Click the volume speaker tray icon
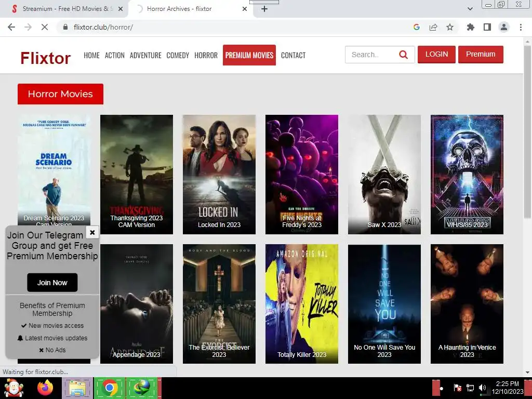Image resolution: width=532 pixels, height=399 pixels. coord(482,388)
